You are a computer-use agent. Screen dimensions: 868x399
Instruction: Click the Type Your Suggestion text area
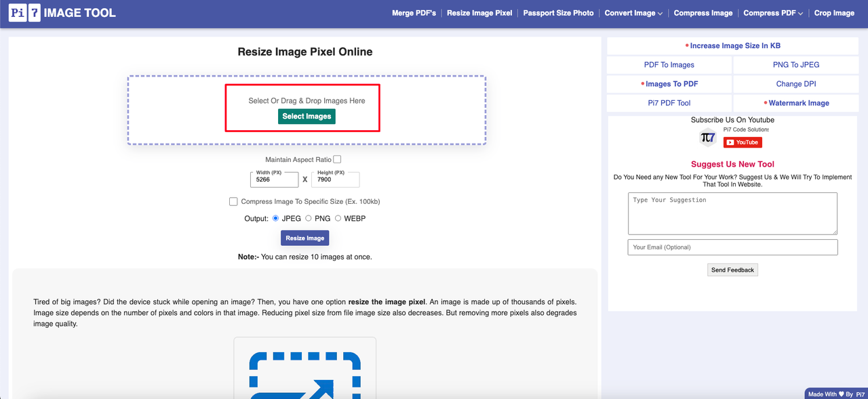732,213
